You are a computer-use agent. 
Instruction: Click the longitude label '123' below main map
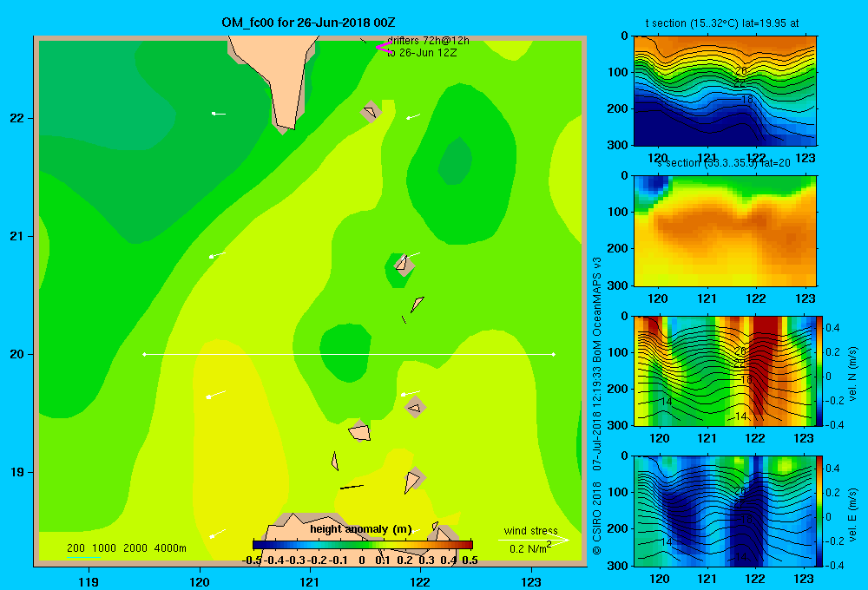pyautogui.click(x=531, y=581)
